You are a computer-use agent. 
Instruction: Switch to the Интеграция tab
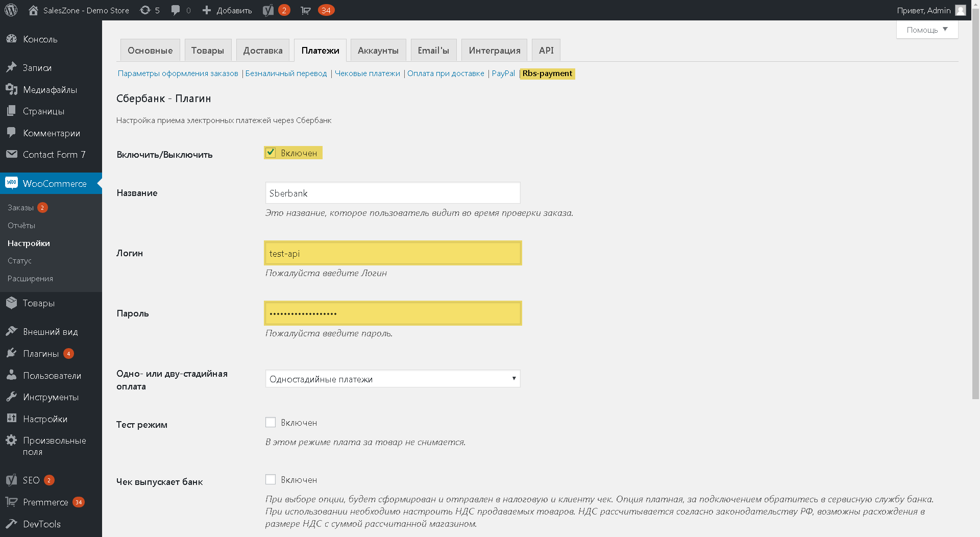click(x=495, y=50)
